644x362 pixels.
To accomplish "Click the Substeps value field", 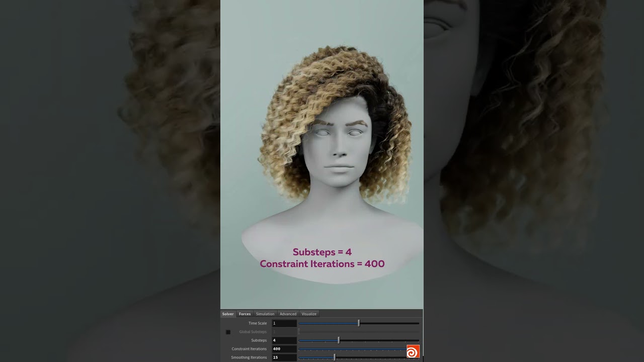I will pos(284,340).
